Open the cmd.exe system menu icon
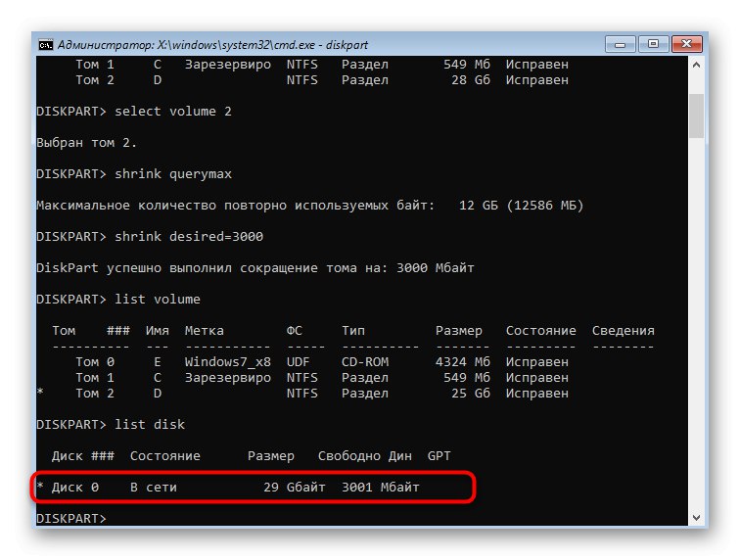This screenshot has width=740, height=560. pos(45,45)
